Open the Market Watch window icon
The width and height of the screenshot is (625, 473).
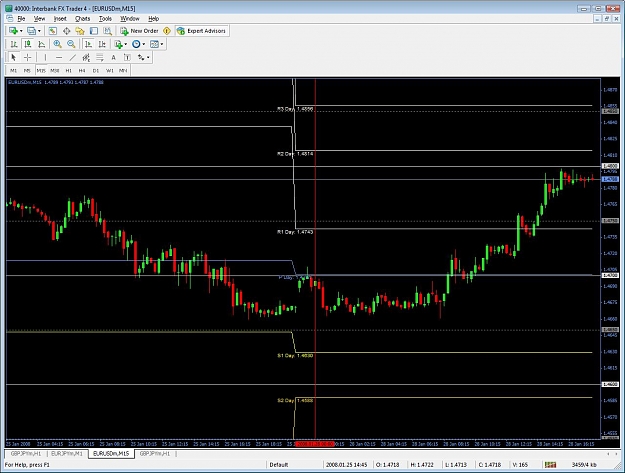(x=53, y=31)
